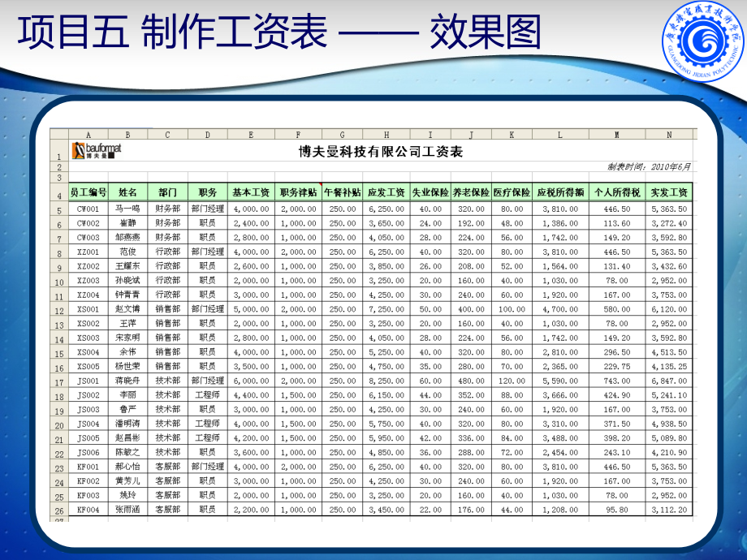Click the 医疗保险 header cell
The image size is (747, 560).
click(x=512, y=192)
